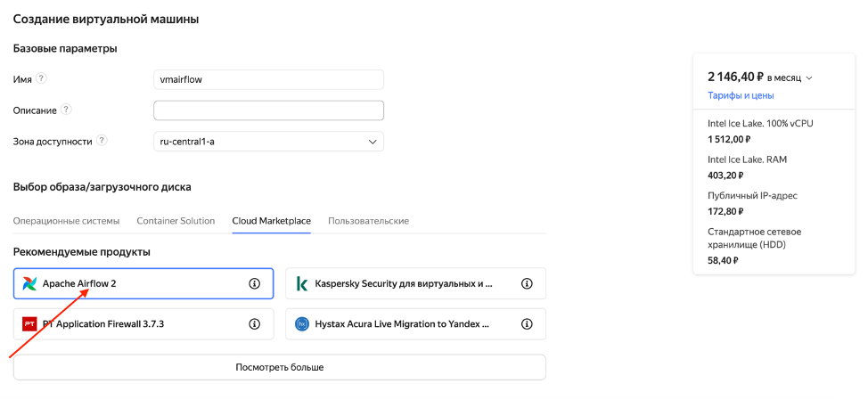868x400 pixels.
Task: Switch to Операционные системы tab
Action: click(x=66, y=221)
